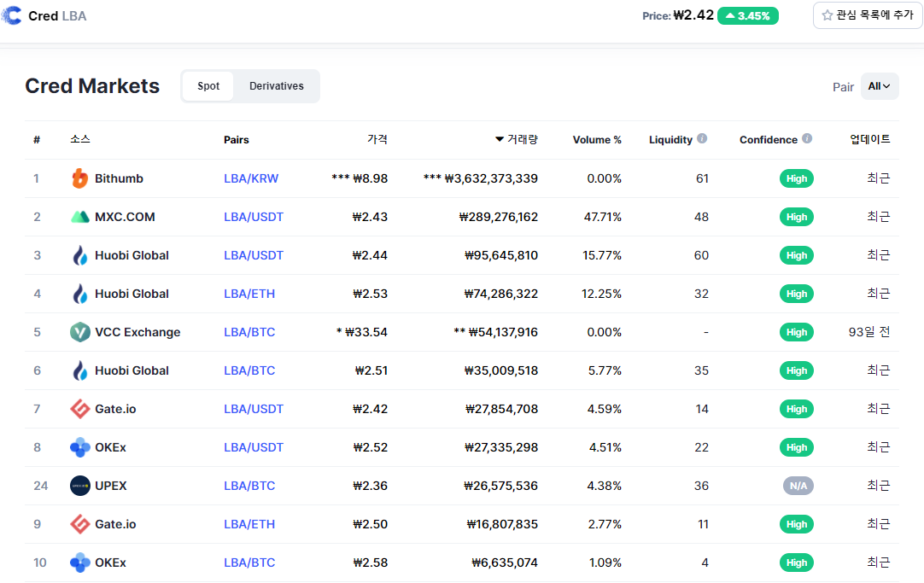The height and width of the screenshot is (583, 924).
Task: Click the UPEX exchange name
Action: pyautogui.click(x=111, y=486)
